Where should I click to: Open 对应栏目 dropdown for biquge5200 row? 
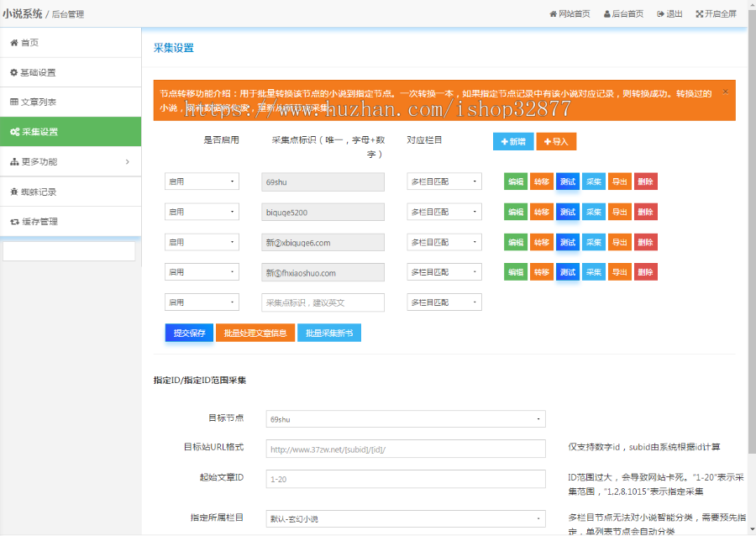point(444,212)
